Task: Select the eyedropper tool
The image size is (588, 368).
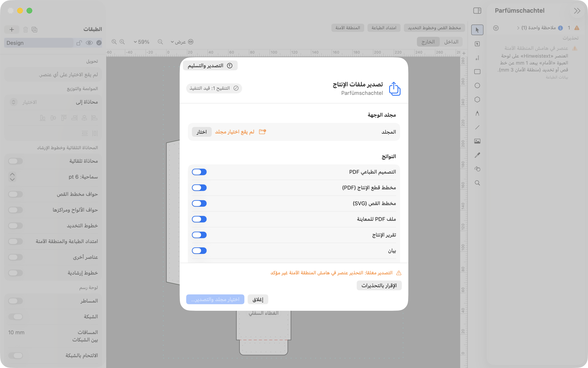Action: (x=477, y=155)
